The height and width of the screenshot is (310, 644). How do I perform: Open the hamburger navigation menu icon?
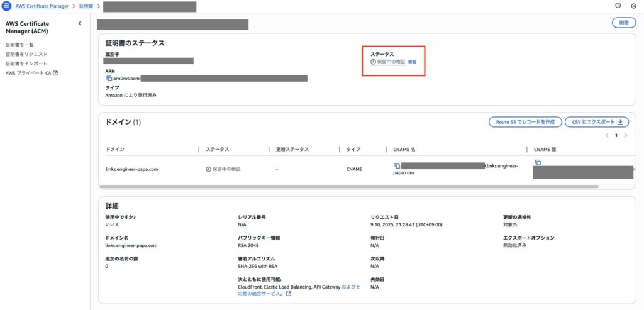(6, 6)
